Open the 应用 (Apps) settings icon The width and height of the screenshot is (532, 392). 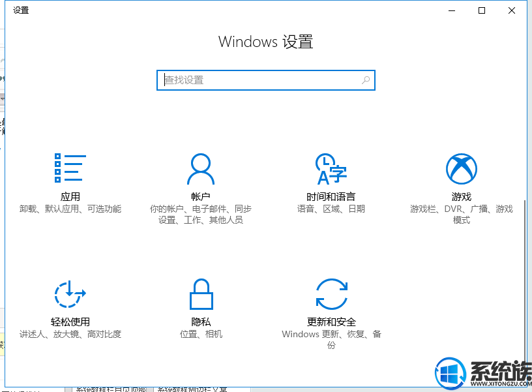pyautogui.click(x=70, y=168)
